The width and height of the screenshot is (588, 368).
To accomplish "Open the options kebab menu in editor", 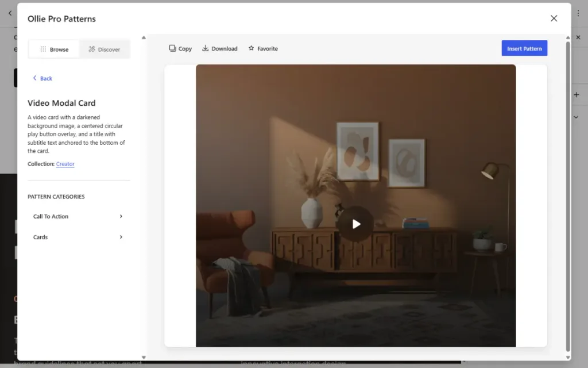I will (x=578, y=13).
